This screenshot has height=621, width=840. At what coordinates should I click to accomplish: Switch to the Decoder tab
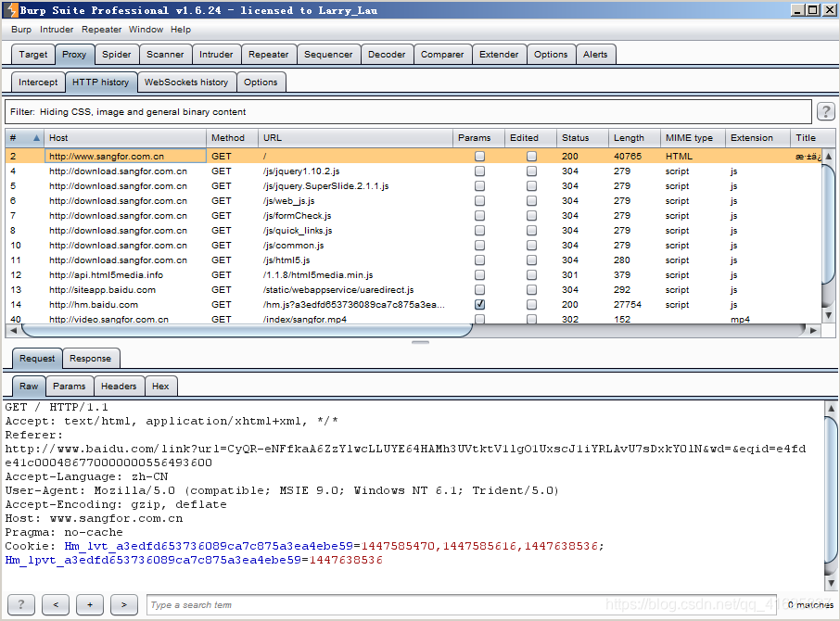tap(387, 54)
